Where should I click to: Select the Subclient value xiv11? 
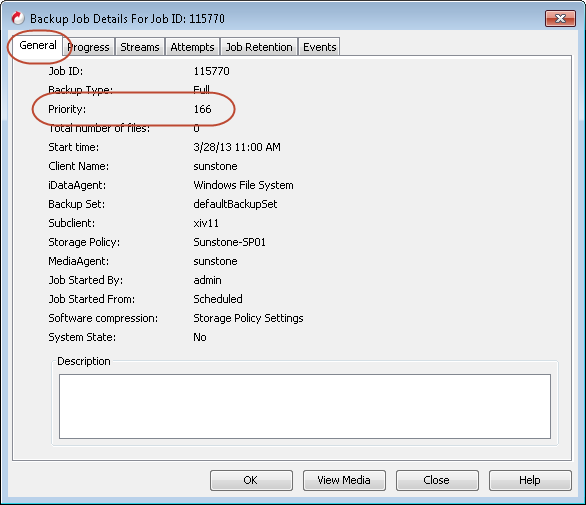[206, 223]
